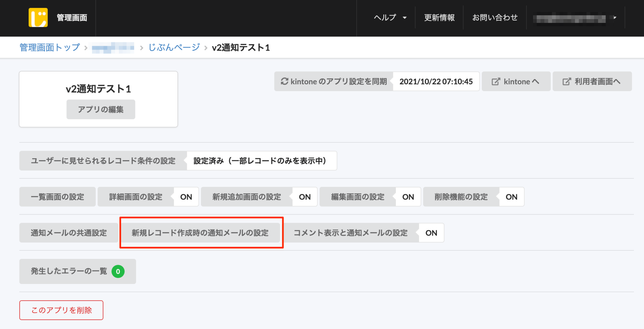The width and height of the screenshot is (644, 329).
Task: Click the kintone sync refresh icon
Action: [284, 81]
